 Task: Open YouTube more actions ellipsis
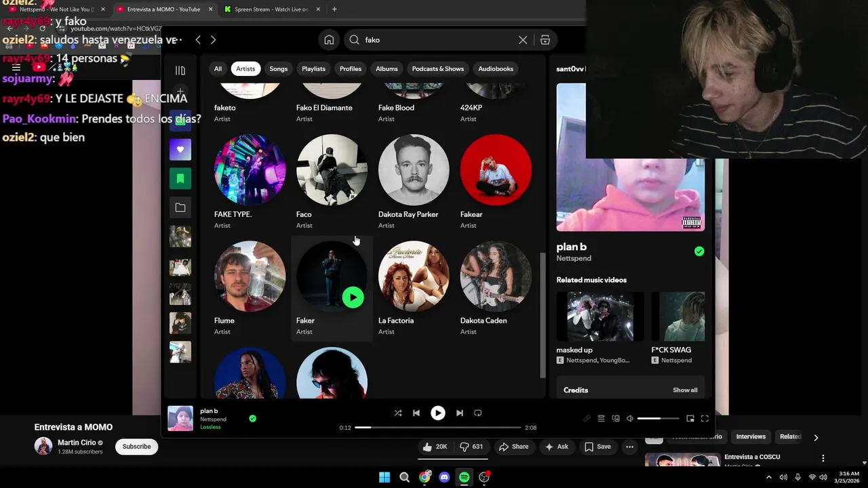[x=630, y=447]
